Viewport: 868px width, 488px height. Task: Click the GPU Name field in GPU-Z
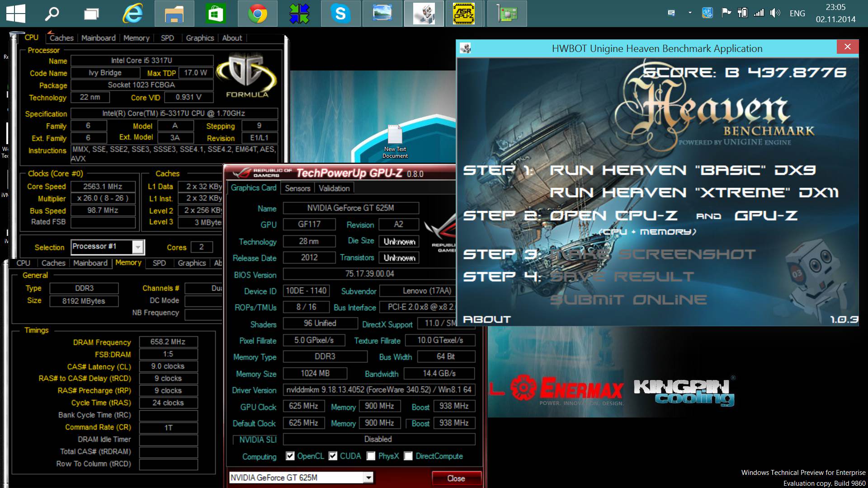[x=351, y=208]
